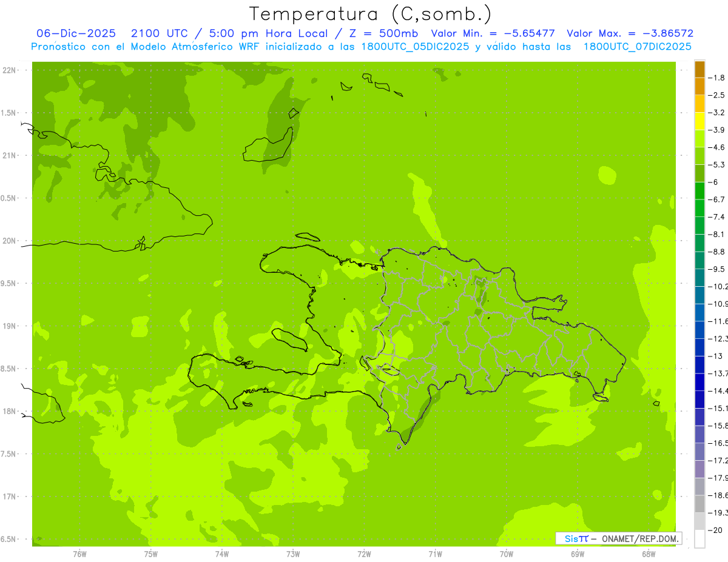
Task: Click the "-6" colorbar label
Action: coord(714,182)
